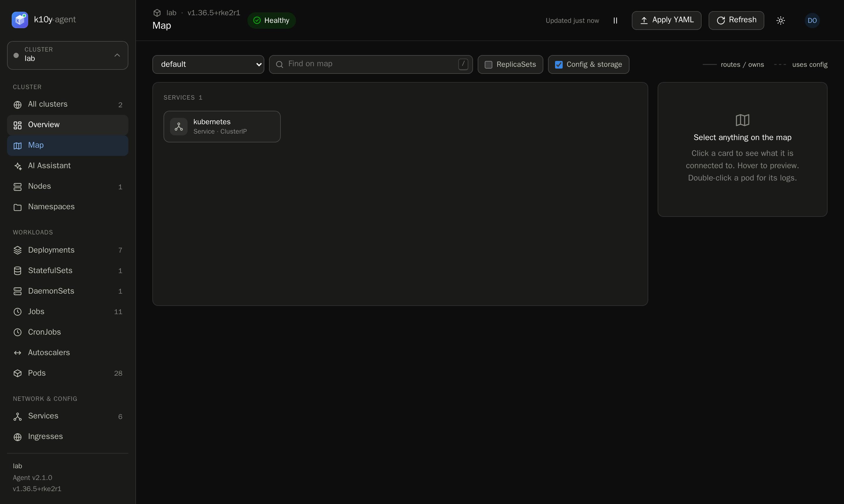Open the Services page in the sidebar
This screenshot has width=844, height=504.
click(68, 416)
